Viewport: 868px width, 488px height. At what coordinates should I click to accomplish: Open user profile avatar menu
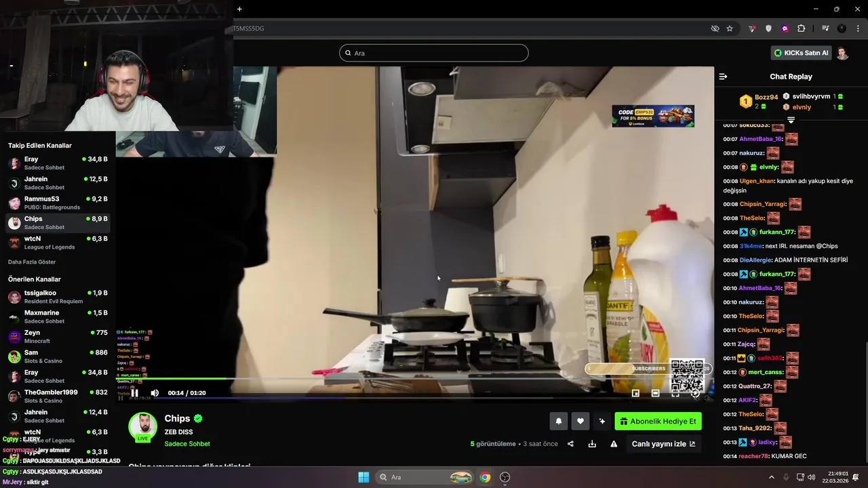click(842, 53)
